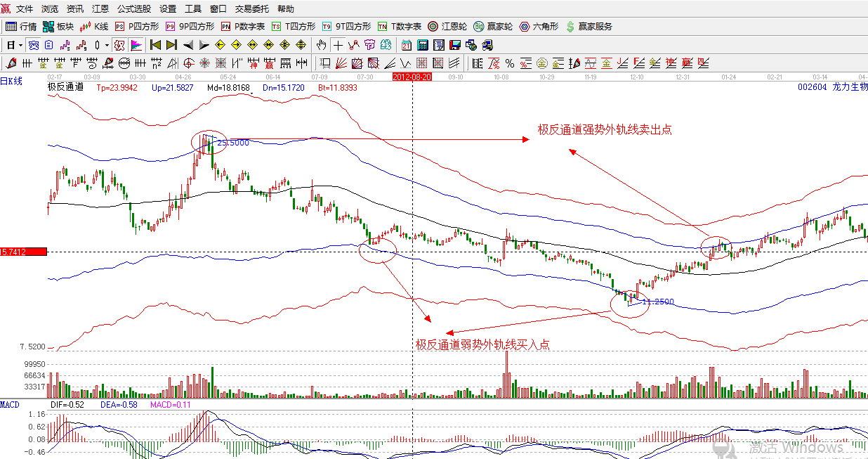Toggle the colored flag indicator button
This screenshot has width=868, height=459.
click(136, 45)
